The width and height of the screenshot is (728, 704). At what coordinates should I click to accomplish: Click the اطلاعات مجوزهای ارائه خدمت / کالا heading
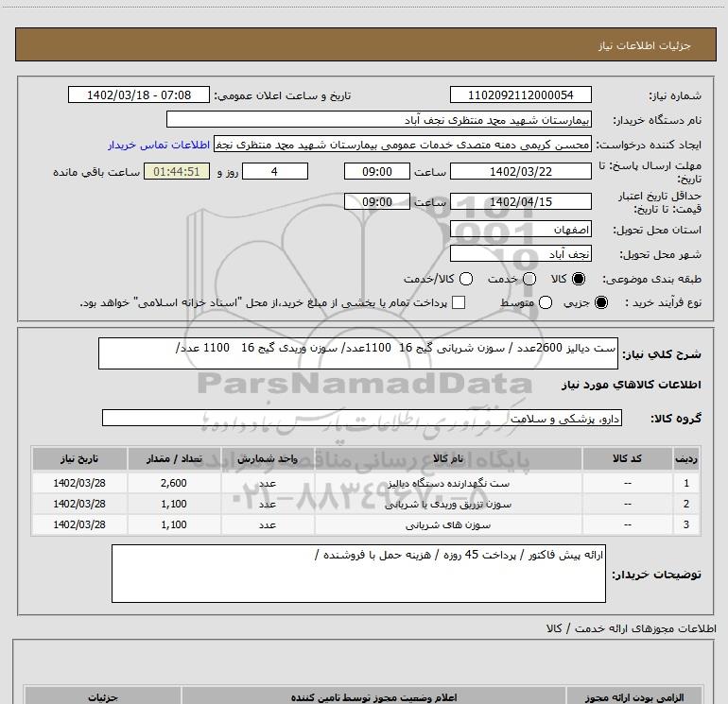(x=631, y=628)
